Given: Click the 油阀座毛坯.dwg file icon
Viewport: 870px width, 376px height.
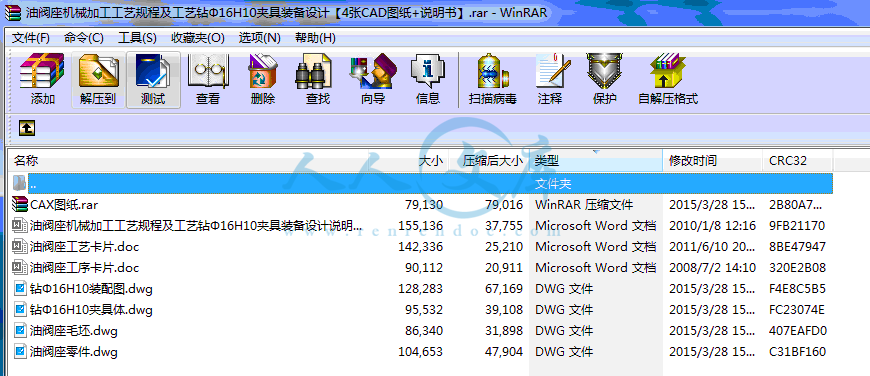Looking at the screenshot, I should 20,331.
